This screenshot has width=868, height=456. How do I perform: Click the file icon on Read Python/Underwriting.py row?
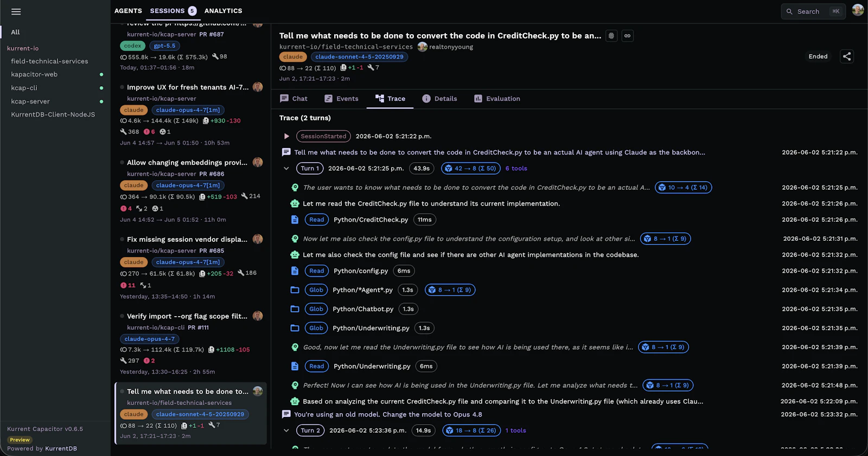tap(295, 366)
